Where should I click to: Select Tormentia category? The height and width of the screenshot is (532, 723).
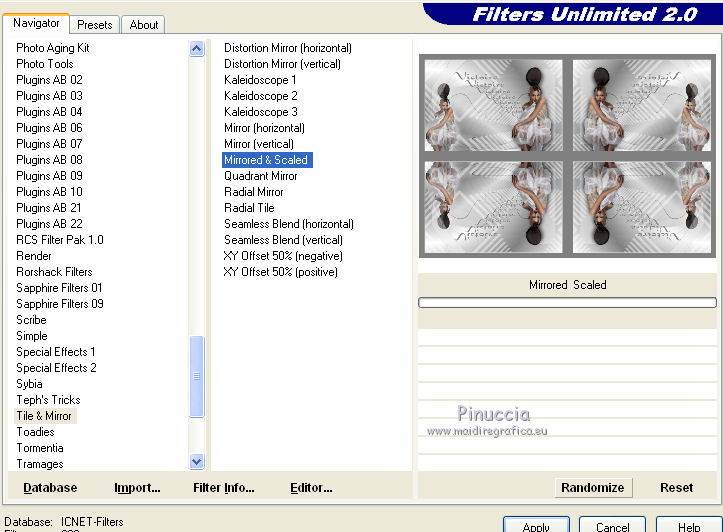point(40,448)
